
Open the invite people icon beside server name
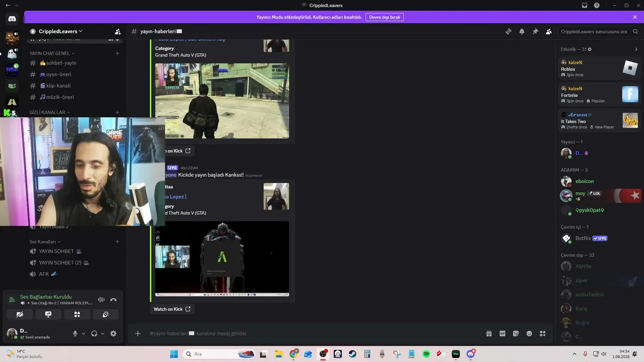pos(118,31)
